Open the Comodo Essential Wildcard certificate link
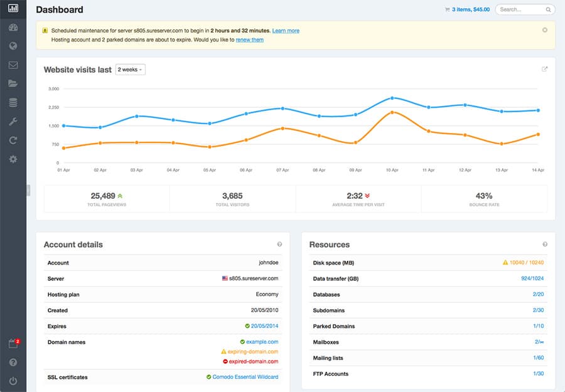 (245, 377)
